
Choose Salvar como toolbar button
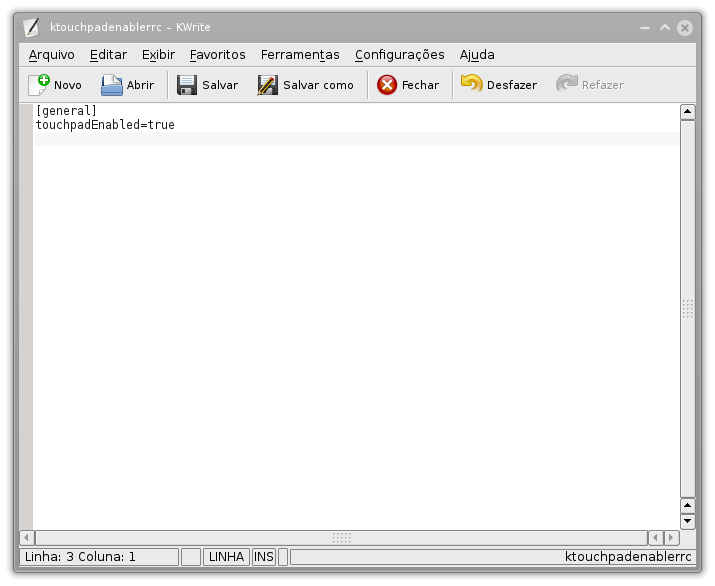pyautogui.click(x=306, y=85)
